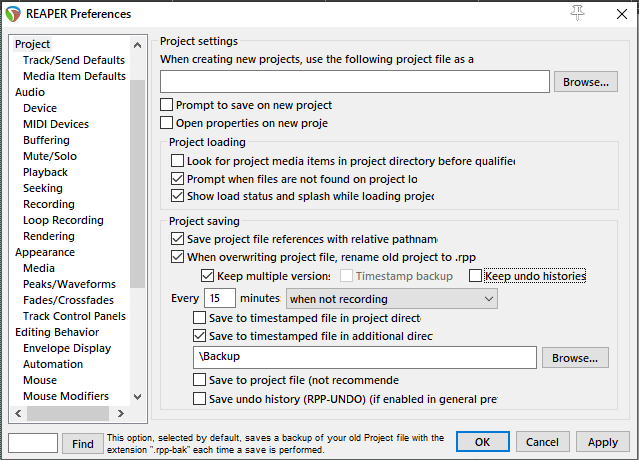Viewport: 639px width, 460px height.
Task: Open Track/Send Defaults page
Action: pyautogui.click(x=73, y=60)
